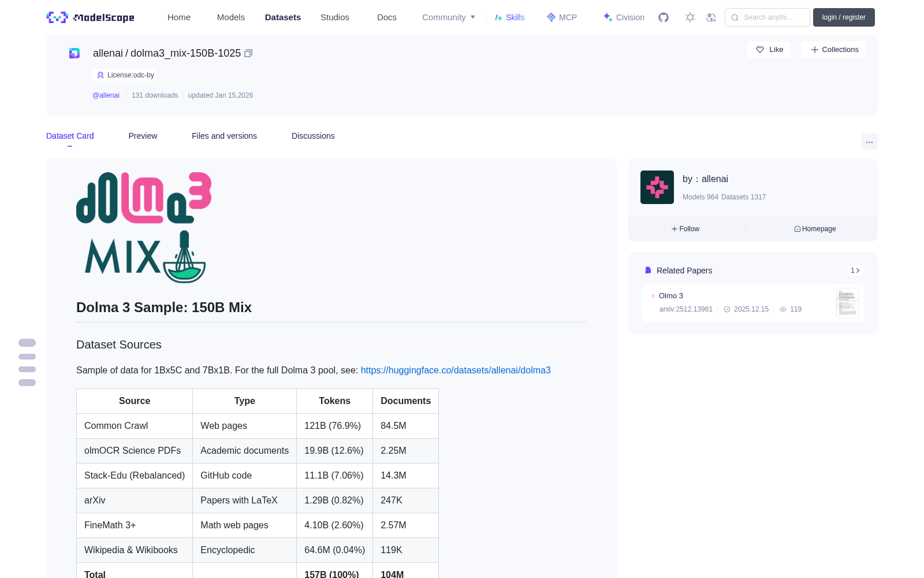Click the Dolma 3 Mix logo image
Screen dimensions: 924x578
pyautogui.click(x=144, y=227)
